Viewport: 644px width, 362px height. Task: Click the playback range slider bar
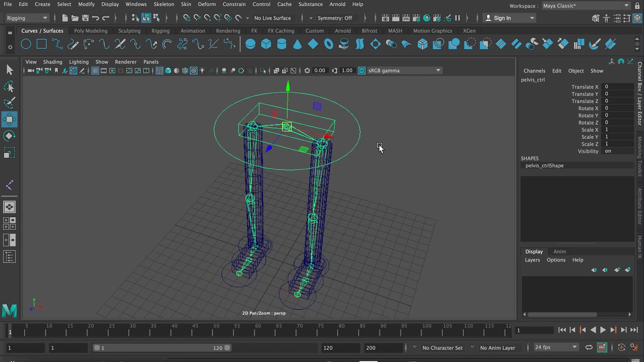coord(161,348)
